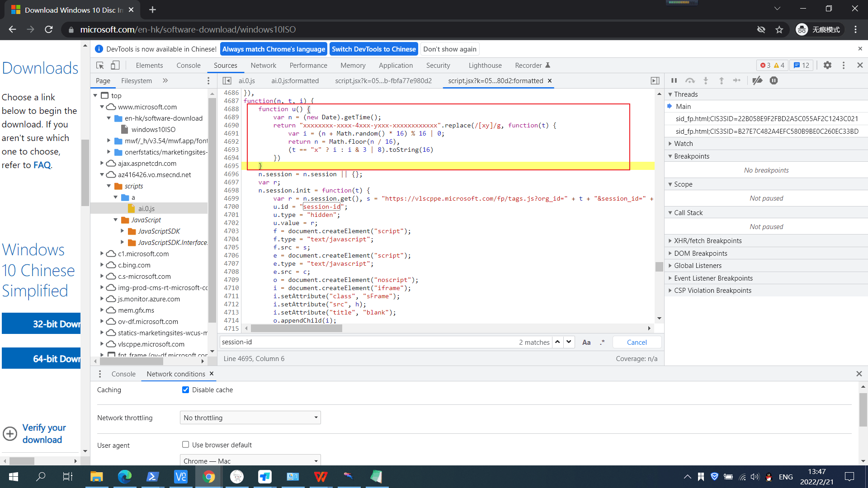The height and width of the screenshot is (488, 868).
Task: Click step over next function call
Action: tap(690, 80)
